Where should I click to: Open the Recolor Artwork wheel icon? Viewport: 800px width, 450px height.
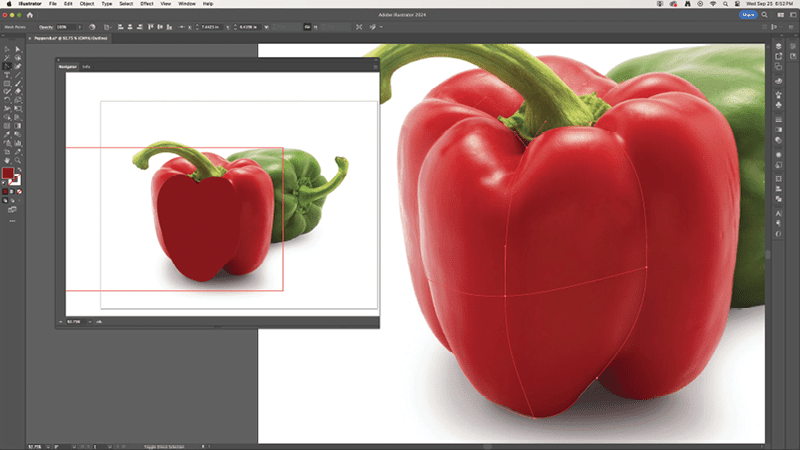click(92, 27)
